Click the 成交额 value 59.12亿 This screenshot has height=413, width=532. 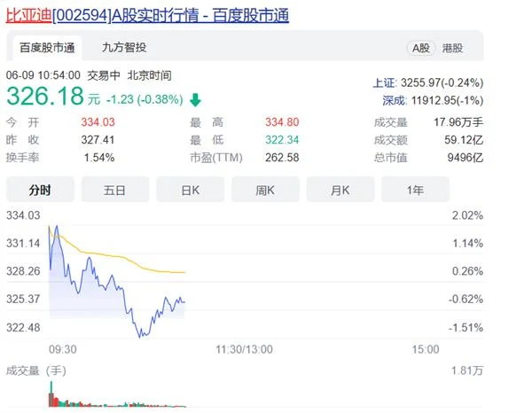pyautogui.click(x=464, y=140)
